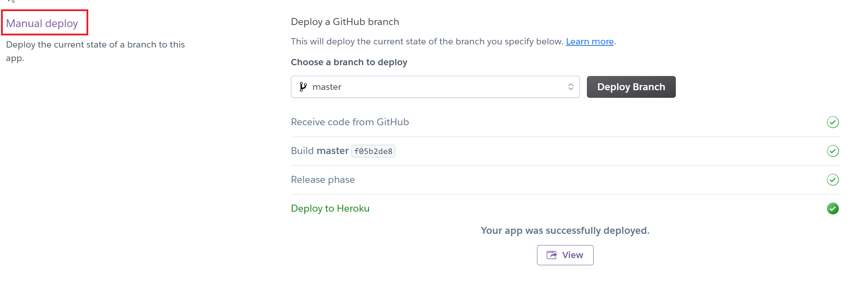Click the up-down arrows on the branch selector
The width and height of the screenshot is (868, 281).
pos(571,87)
